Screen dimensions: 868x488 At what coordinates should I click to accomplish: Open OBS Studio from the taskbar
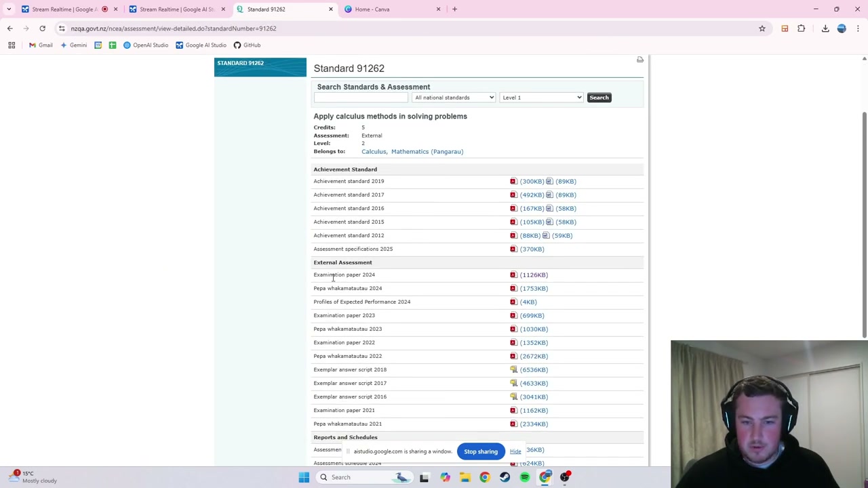(565, 477)
